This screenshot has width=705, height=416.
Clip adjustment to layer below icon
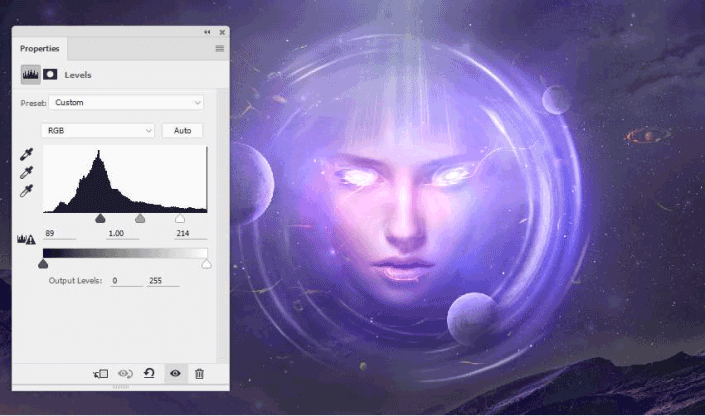pyautogui.click(x=100, y=374)
